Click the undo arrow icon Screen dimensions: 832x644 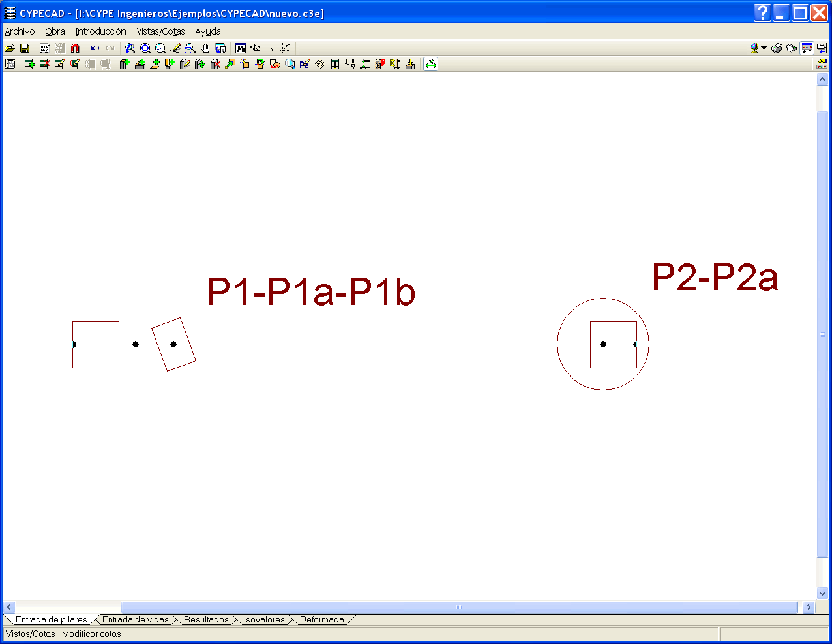point(95,48)
